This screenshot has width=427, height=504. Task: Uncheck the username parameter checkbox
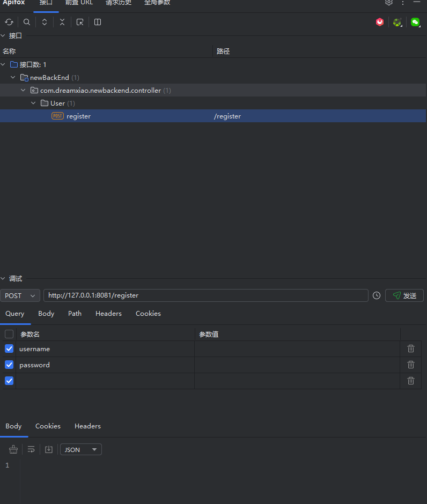(9, 349)
